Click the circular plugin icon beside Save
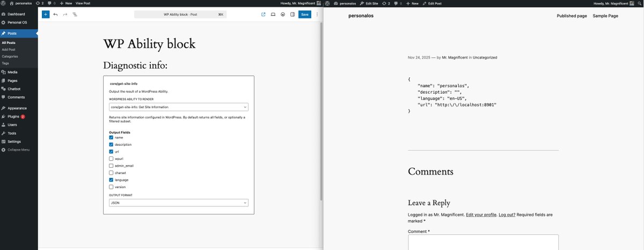 click(283, 15)
